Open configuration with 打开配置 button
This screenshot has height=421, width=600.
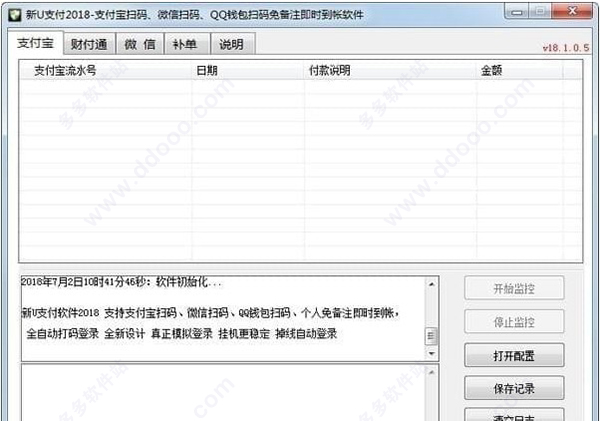coord(514,356)
